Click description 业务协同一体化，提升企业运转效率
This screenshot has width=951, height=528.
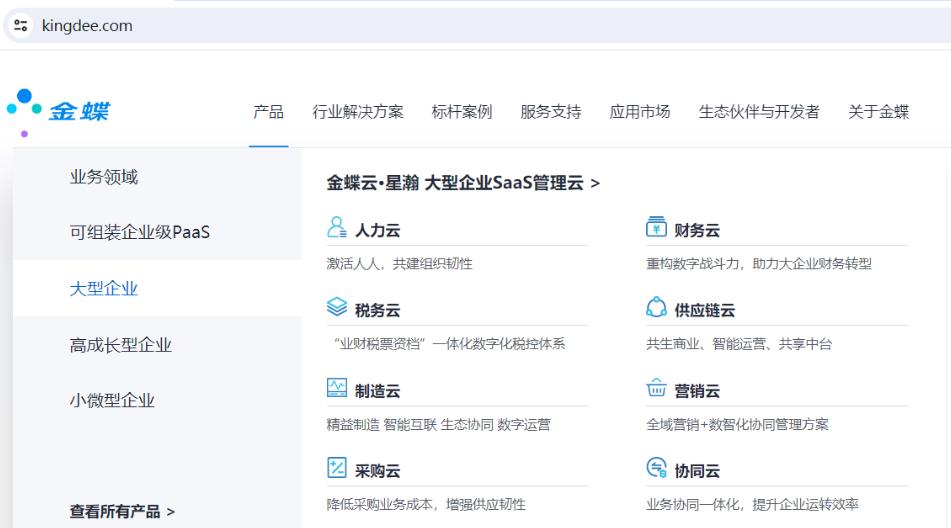(752, 504)
